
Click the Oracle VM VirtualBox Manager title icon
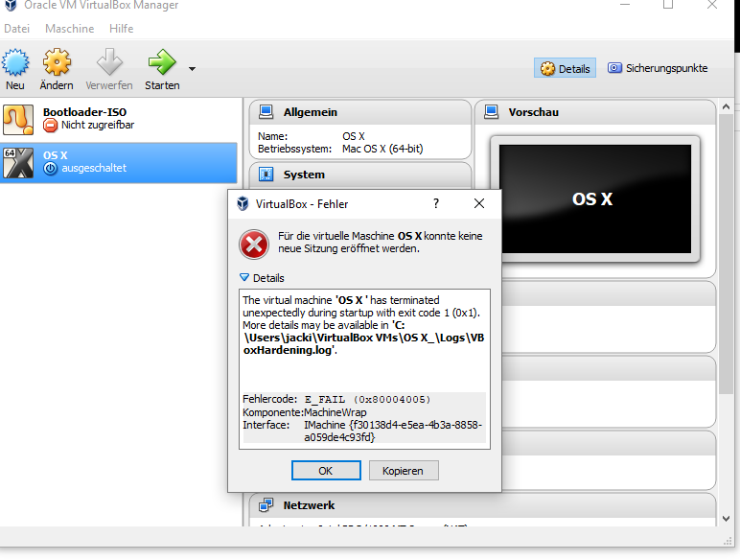coord(11,5)
